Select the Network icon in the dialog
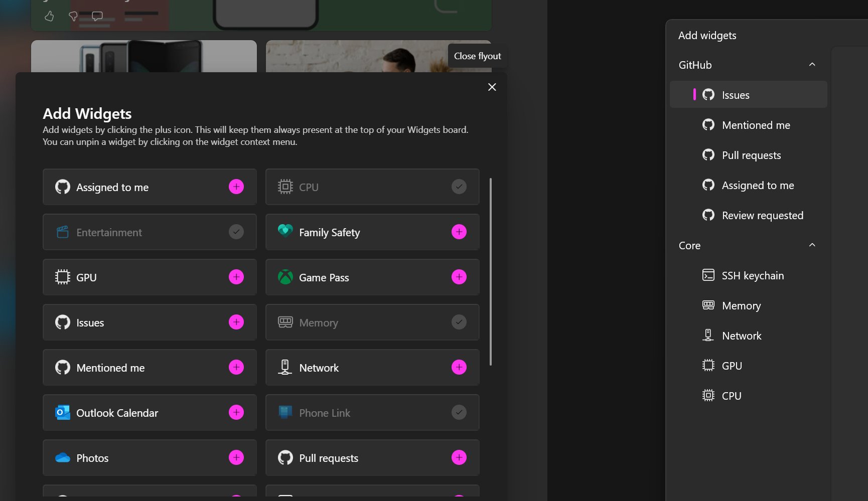This screenshot has width=868, height=501. click(x=285, y=367)
